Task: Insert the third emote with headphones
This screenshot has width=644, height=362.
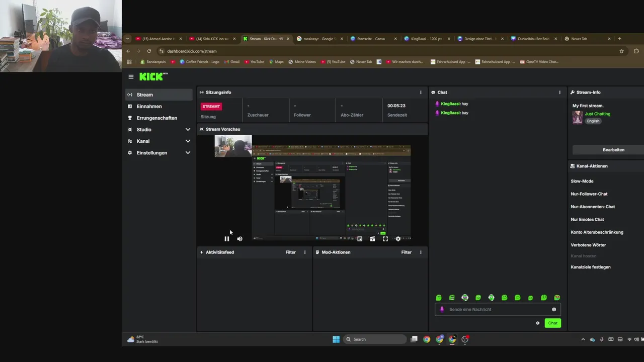Action: (465, 298)
